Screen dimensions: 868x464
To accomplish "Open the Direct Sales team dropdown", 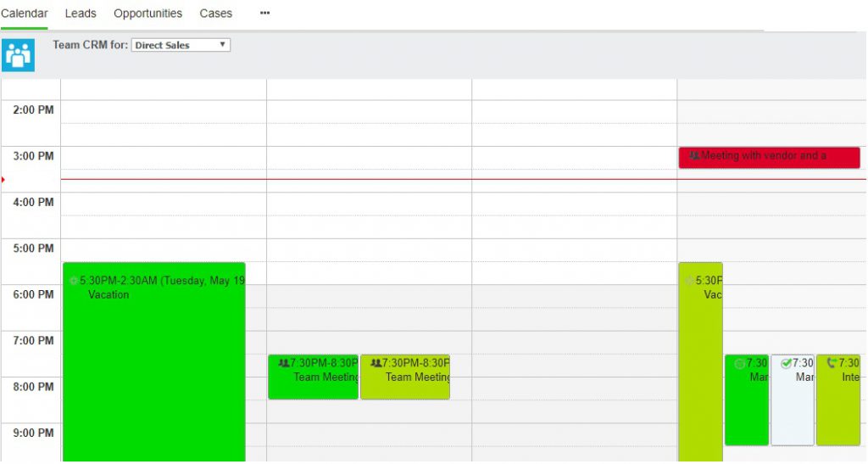I will pos(181,45).
